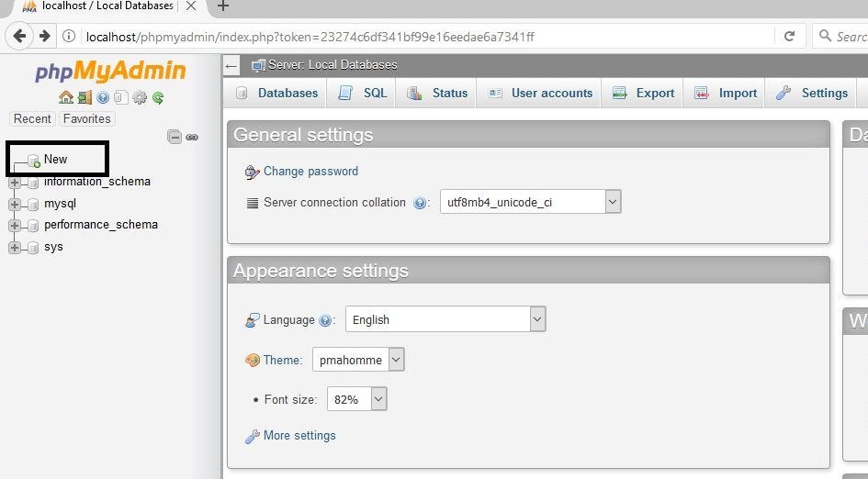Collapse all navigation tree items icon
This screenshot has width=868, height=479.
tap(175, 137)
